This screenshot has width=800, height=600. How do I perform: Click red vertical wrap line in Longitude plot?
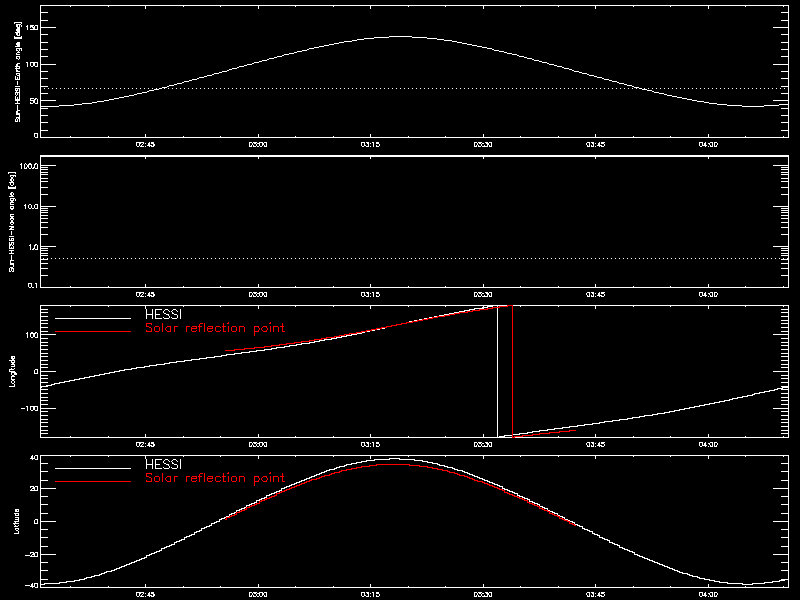[512, 371]
